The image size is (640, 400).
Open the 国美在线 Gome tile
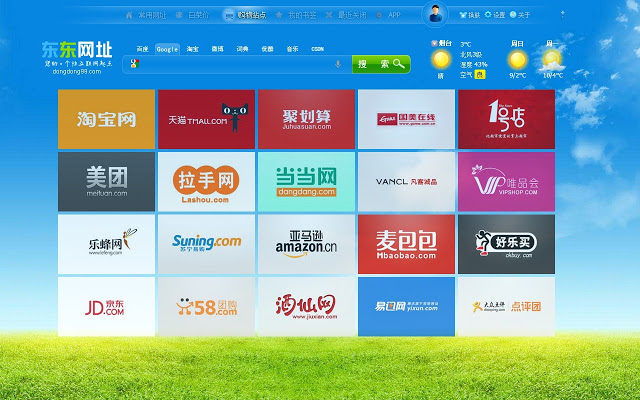[x=407, y=119]
